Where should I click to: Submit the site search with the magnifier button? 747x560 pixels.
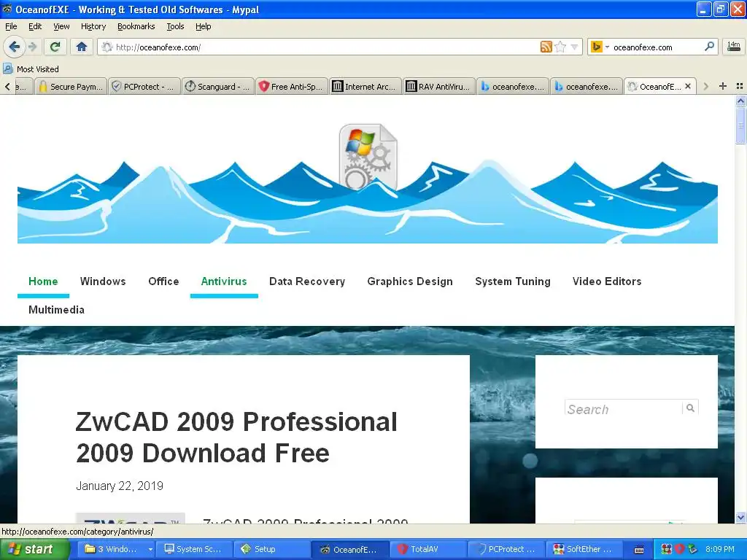690,408
